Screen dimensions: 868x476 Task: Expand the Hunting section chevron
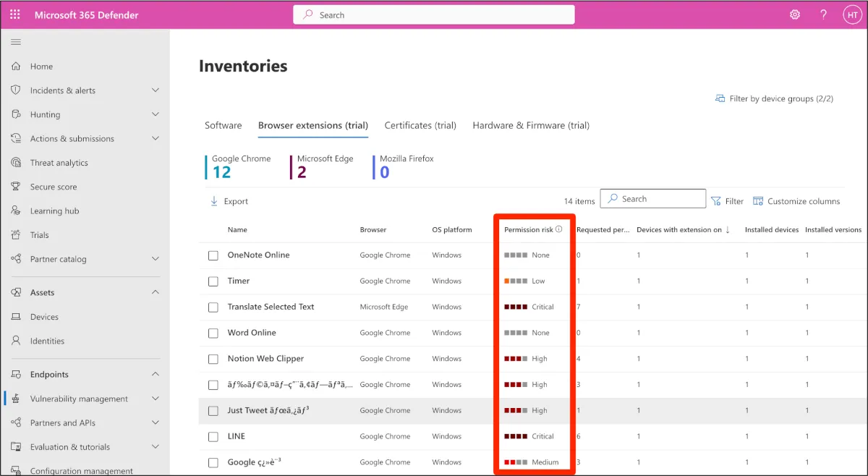tap(156, 114)
